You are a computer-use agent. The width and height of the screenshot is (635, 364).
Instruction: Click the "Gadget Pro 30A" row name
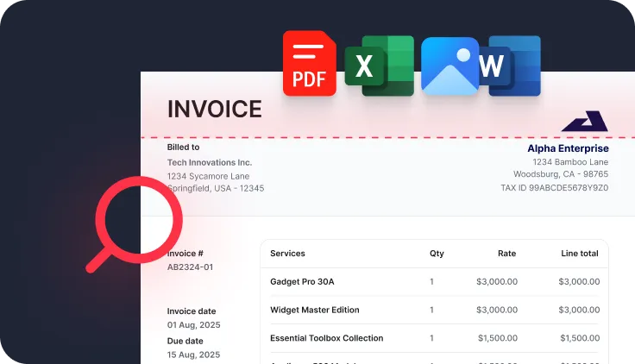pyautogui.click(x=302, y=282)
